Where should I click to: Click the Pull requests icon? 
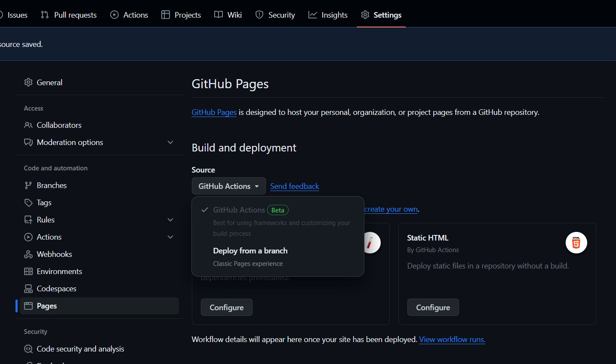point(45,15)
